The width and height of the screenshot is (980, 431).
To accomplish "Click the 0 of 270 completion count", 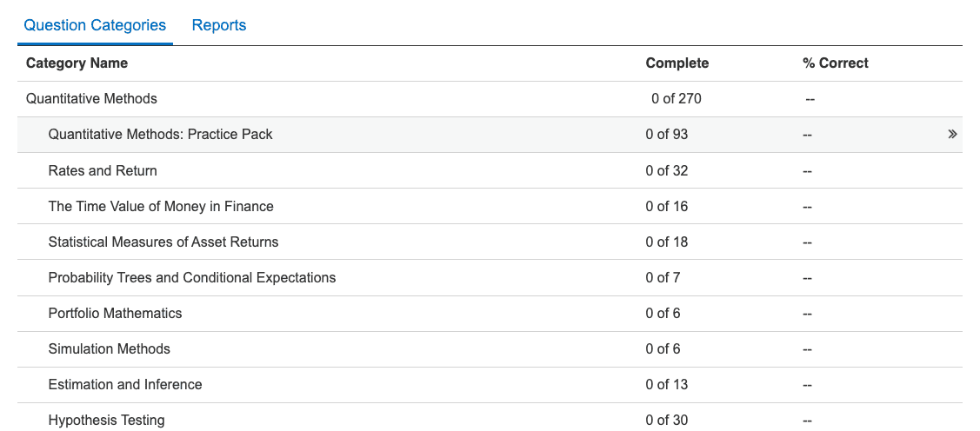I will pos(676,98).
